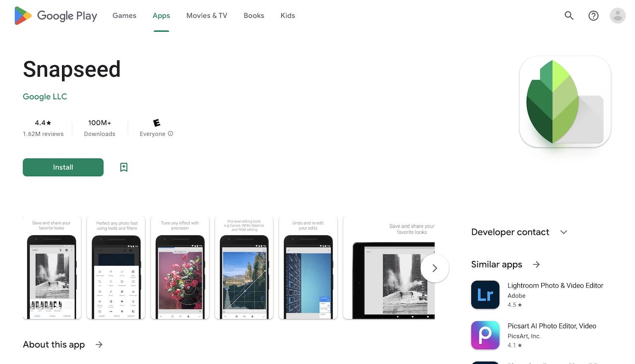Image resolution: width=635 pixels, height=364 pixels.
Task: Open search on Google Play
Action: click(569, 15)
